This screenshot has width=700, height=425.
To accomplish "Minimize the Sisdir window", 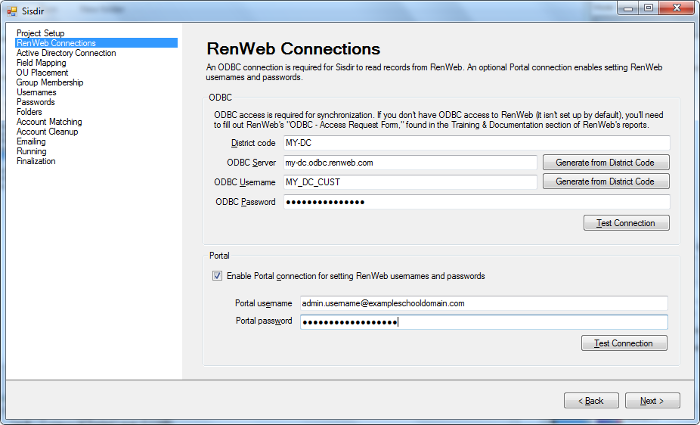I will pyautogui.click(x=628, y=8).
